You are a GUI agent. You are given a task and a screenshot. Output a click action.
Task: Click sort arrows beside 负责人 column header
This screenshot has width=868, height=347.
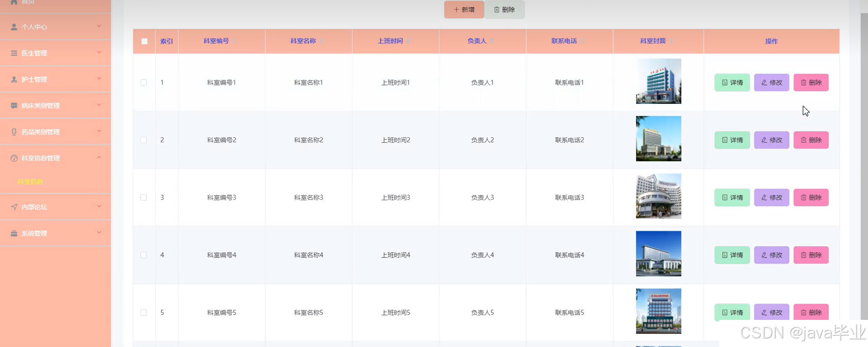tap(492, 41)
